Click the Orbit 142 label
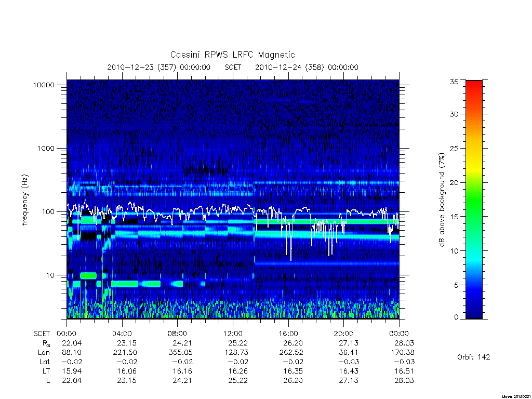The image size is (532, 399). [x=473, y=357]
